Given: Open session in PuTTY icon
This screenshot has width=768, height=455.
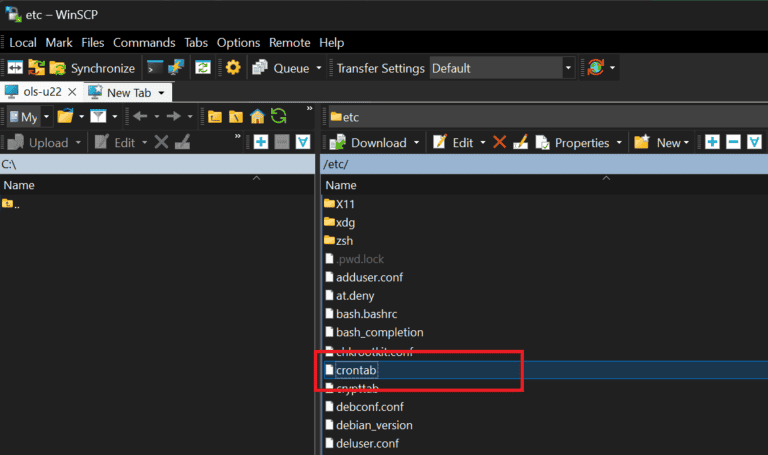Looking at the screenshot, I should click(176, 68).
